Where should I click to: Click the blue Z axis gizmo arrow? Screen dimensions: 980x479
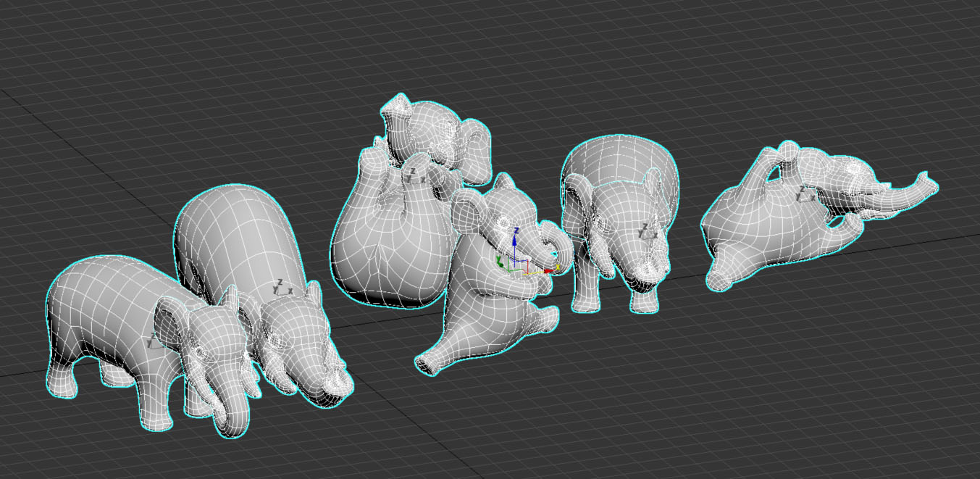515,239
